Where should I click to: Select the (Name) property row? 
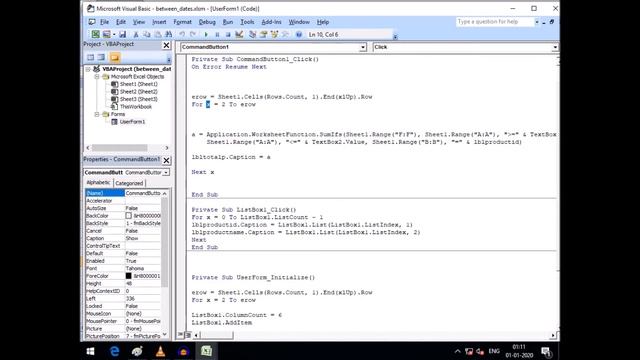[123, 193]
